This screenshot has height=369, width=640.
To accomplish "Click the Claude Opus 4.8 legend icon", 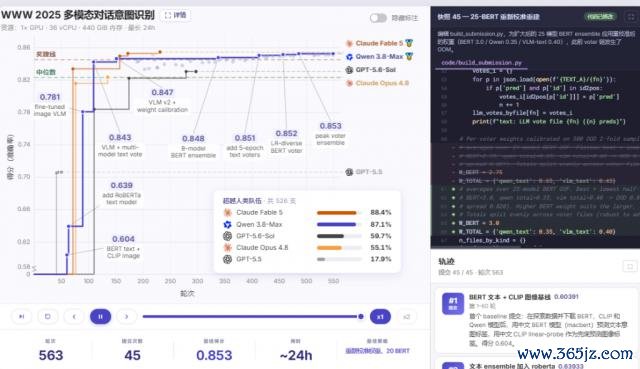I will 349,83.
